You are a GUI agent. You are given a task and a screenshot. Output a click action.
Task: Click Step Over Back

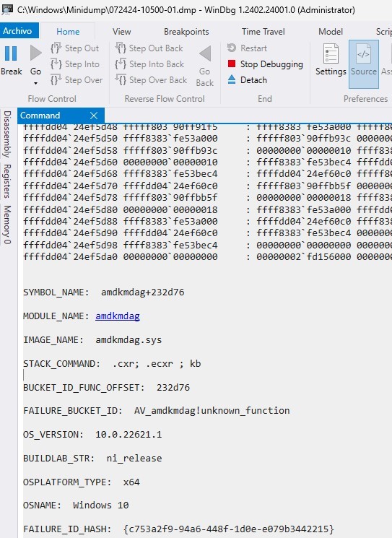click(152, 80)
